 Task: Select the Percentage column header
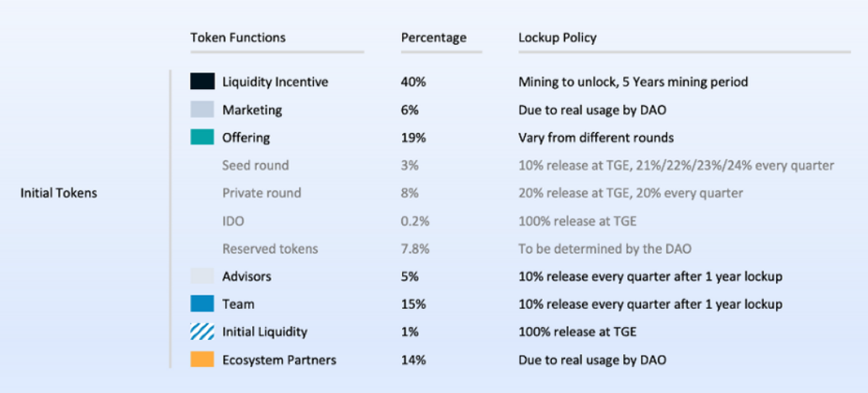pos(434,38)
